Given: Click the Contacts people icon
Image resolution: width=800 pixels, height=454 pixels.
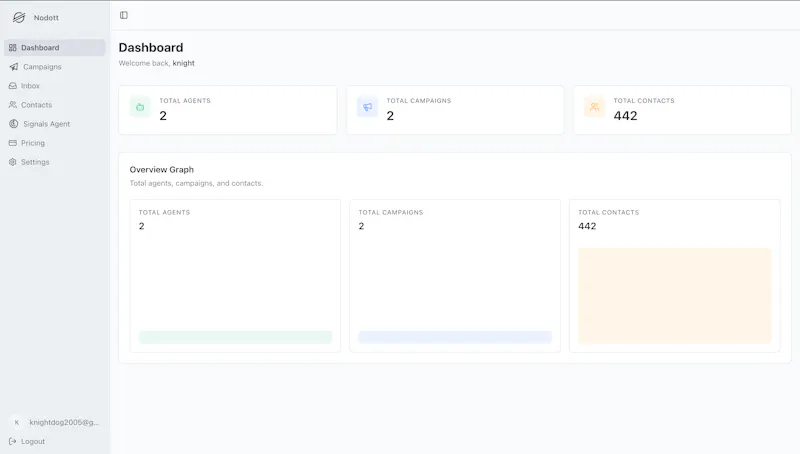Looking at the screenshot, I should [13, 105].
